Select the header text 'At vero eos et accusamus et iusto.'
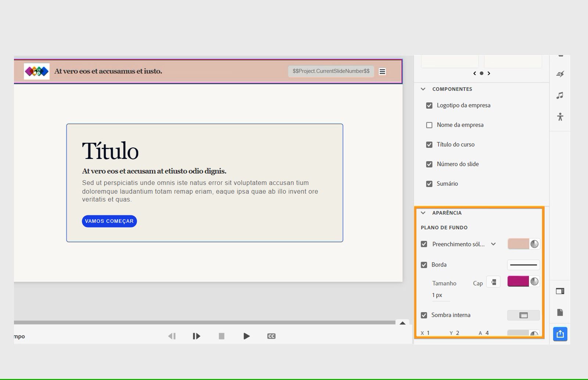 click(x=108, y=71)
